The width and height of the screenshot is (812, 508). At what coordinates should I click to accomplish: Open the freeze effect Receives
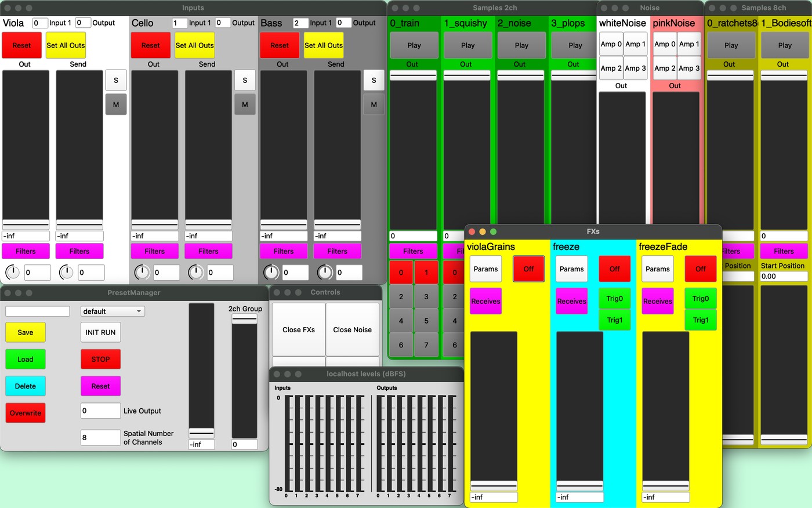[x=572, y=302]
